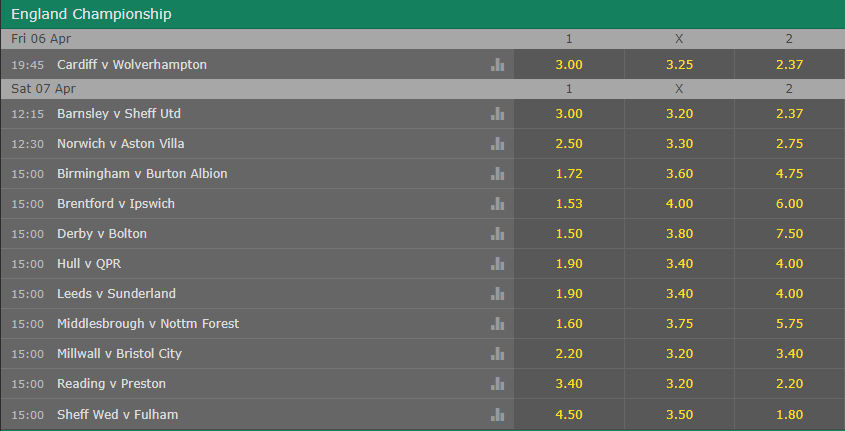The width and height of the screenshot is (845, 431).
Task: Click stats icon for Norwich v Aston Villa
Action: 497,144
